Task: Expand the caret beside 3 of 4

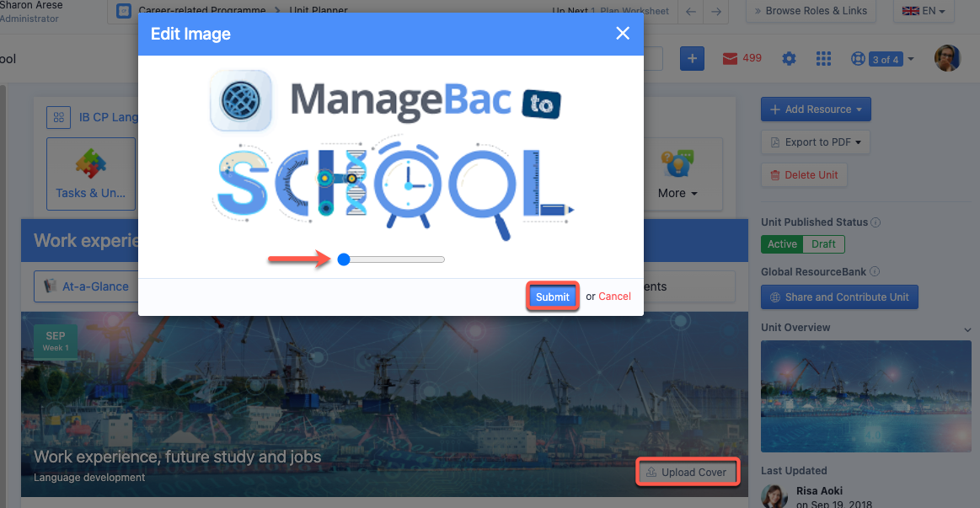Action: [911, 59]
